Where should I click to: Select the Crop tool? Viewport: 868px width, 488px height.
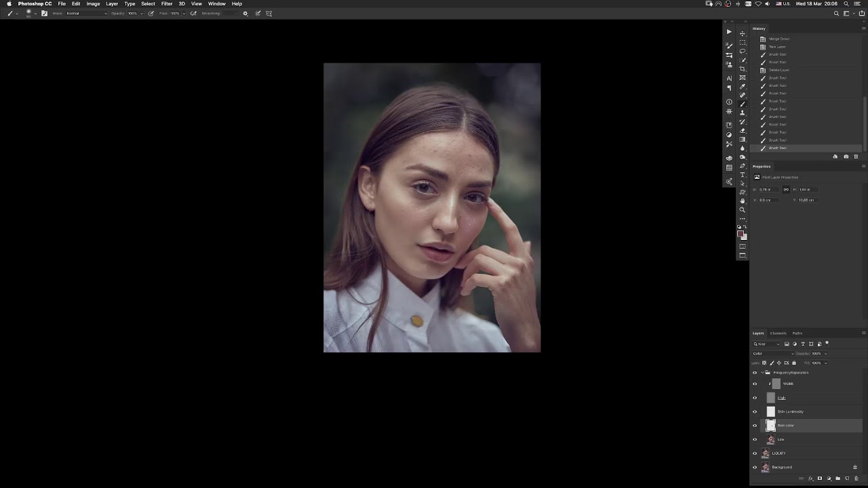tap(743, 68)
